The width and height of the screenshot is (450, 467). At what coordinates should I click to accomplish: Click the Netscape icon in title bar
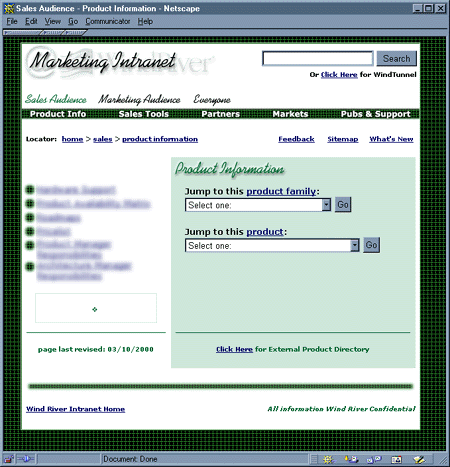point(9,8)
